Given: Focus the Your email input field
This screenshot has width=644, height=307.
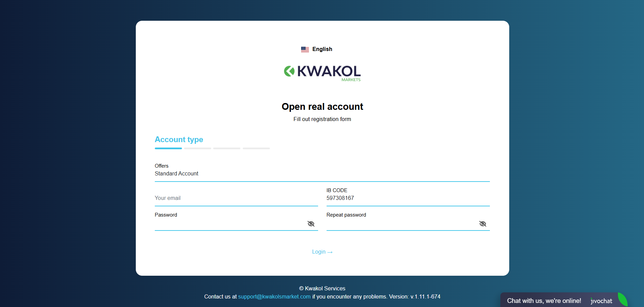Looking at the screenshot, I should pyautogui.click(x=236, y=198).
